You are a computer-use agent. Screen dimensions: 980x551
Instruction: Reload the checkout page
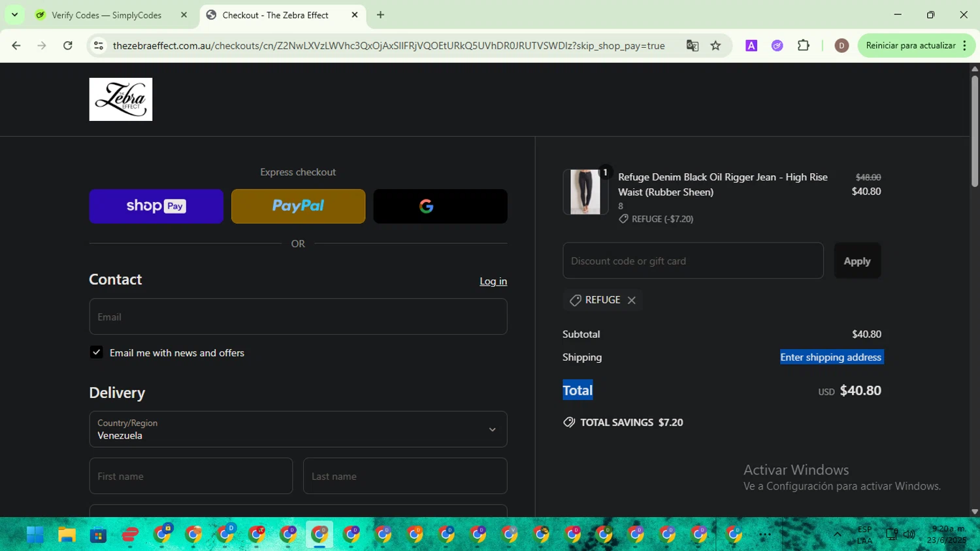(x=68, y=46)
